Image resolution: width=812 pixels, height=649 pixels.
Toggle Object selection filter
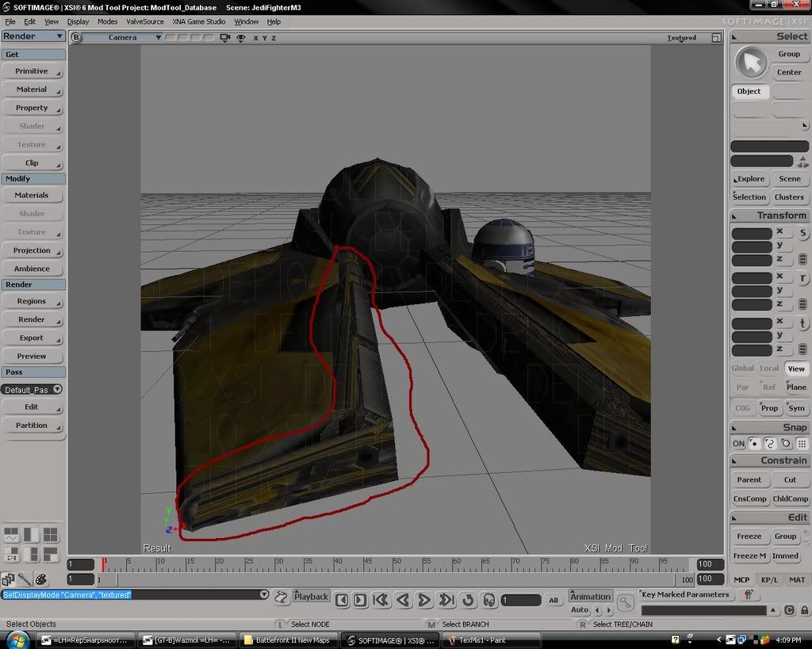pyautogui.click(x=749, y=91)
